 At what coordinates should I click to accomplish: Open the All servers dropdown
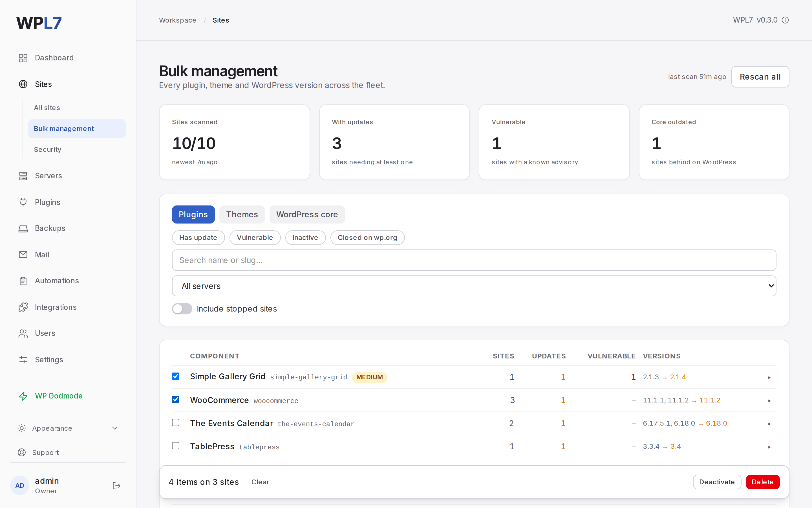(474, 286)
